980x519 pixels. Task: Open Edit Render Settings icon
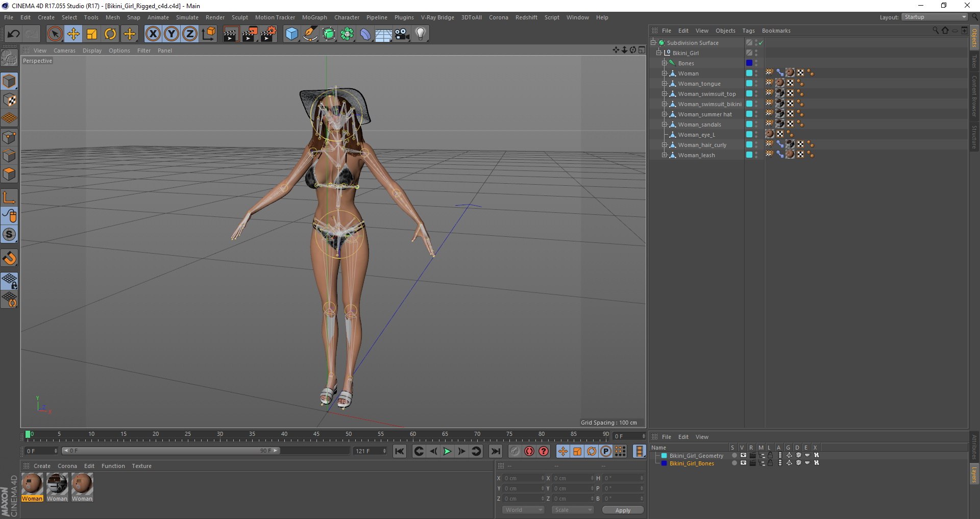pos(268,34)
